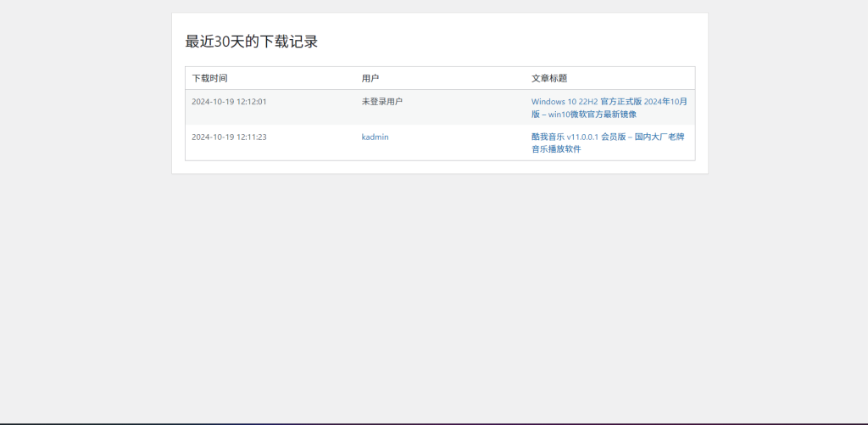This screenshot has height=425, width=868.
Task: Click the 用户 column header
Action: click(370, 78)
